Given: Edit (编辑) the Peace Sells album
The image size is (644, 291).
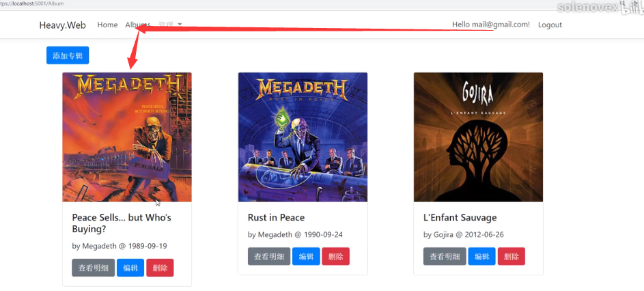Looking at the screenshot, I should click(x=130, y=268).
